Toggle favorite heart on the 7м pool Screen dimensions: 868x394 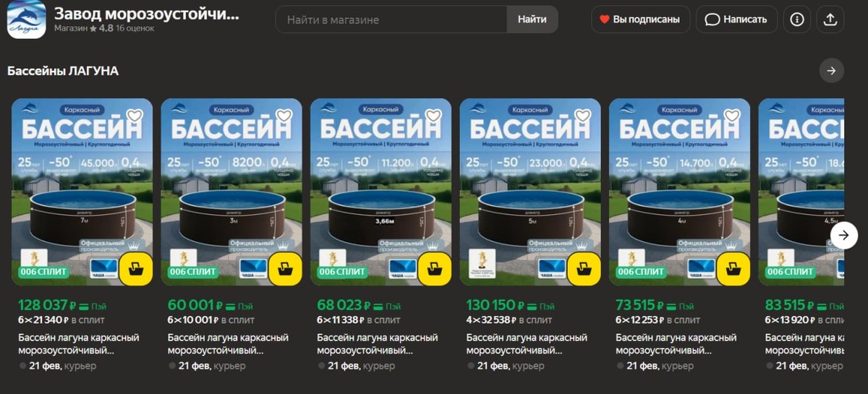[135, 116]
